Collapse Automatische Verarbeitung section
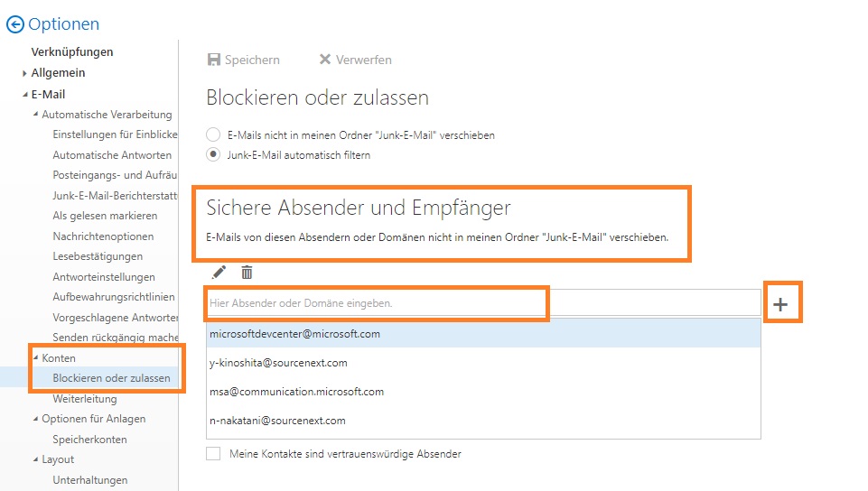Screen dimensions: 868x491 36,115
